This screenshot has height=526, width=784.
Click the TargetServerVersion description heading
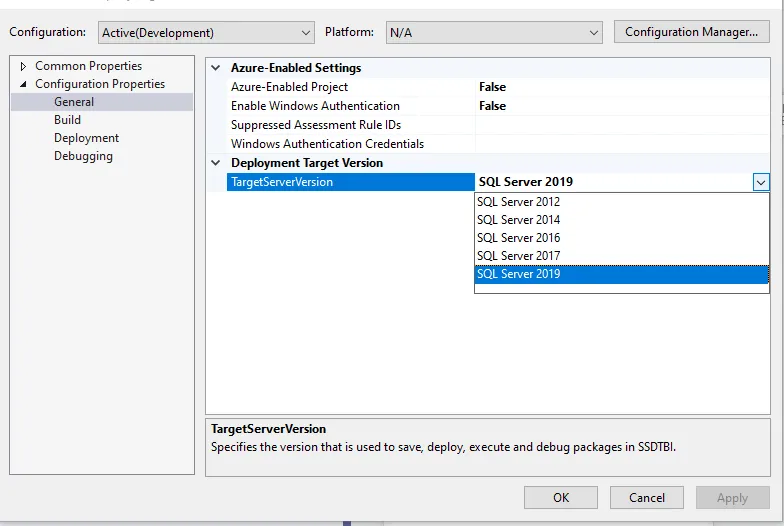coord(268,429)
